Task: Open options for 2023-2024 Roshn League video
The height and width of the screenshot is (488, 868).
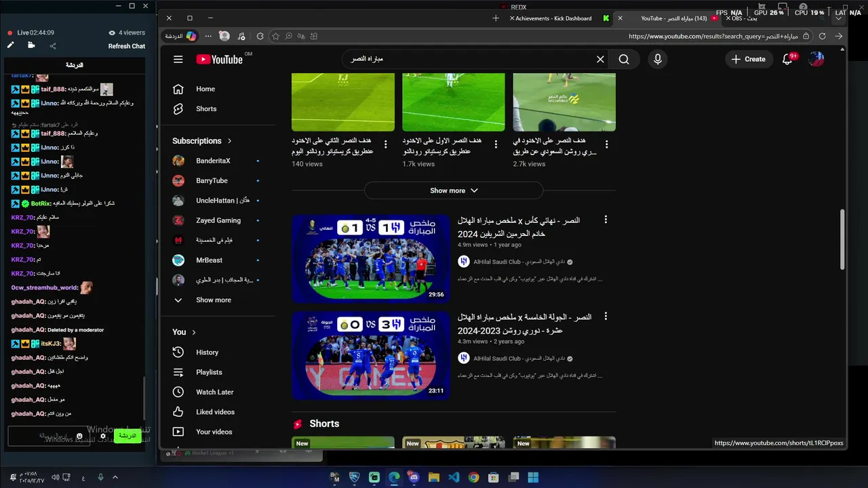Action: [606, 317]
